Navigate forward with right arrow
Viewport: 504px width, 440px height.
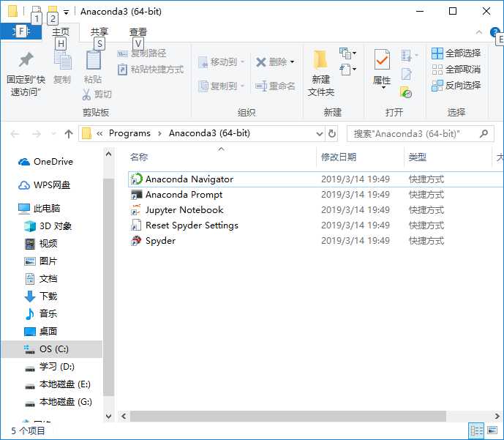pyautogui.click(x=37, y=134)
